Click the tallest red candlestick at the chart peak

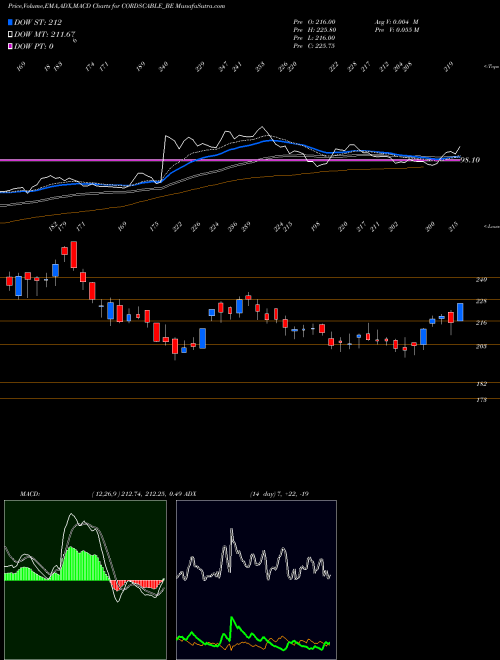[74, 255]
